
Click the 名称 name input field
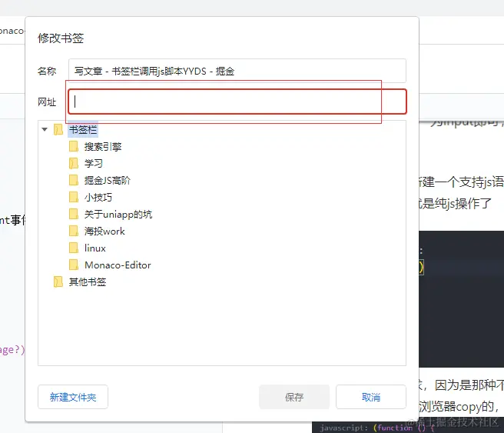click(237, 71)
